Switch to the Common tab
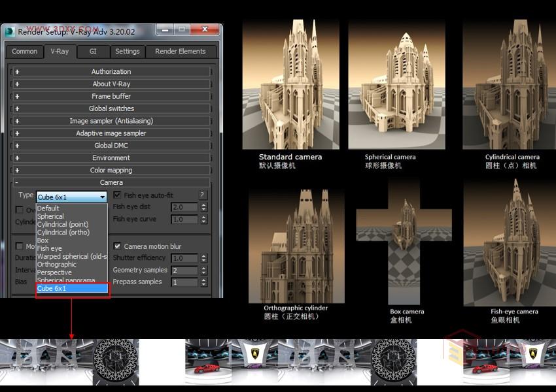Viewport: 556px width, 392px height. click(x=24, y=52)
